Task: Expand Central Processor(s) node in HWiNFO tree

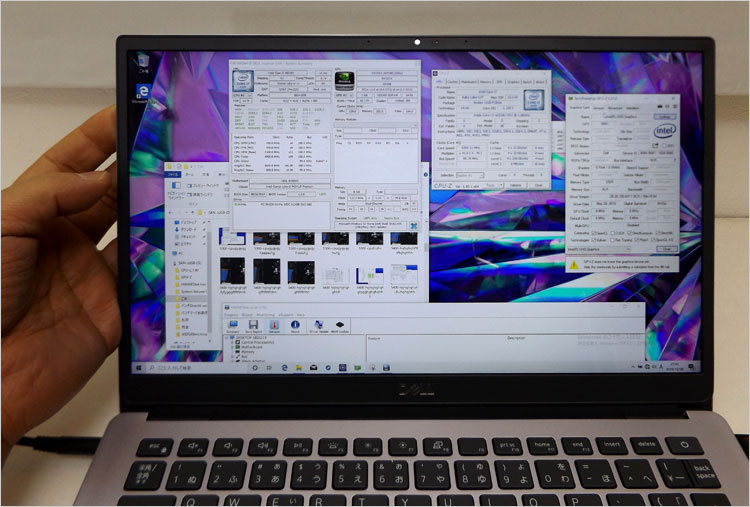Action: pos(232,342)
